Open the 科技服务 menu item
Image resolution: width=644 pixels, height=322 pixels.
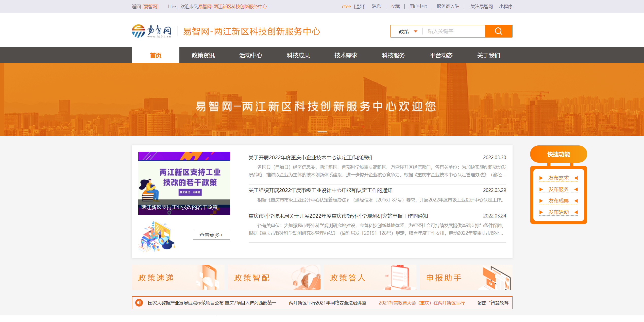tap(393, 55)
